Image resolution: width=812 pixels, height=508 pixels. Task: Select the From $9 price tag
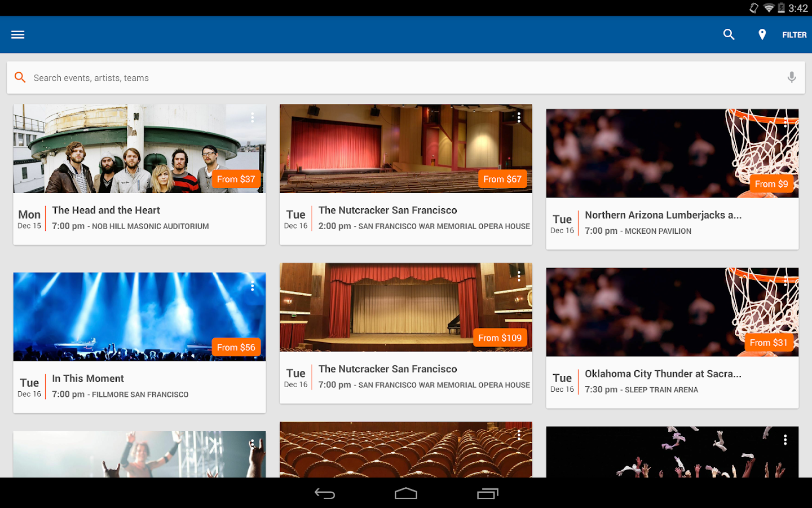coord(771,184)
